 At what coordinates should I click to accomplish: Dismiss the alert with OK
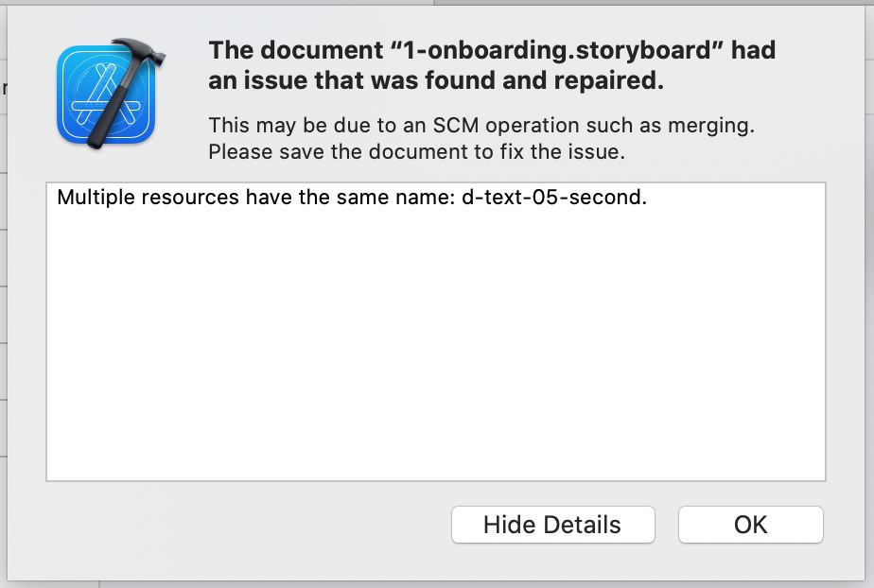pos(750,525)
